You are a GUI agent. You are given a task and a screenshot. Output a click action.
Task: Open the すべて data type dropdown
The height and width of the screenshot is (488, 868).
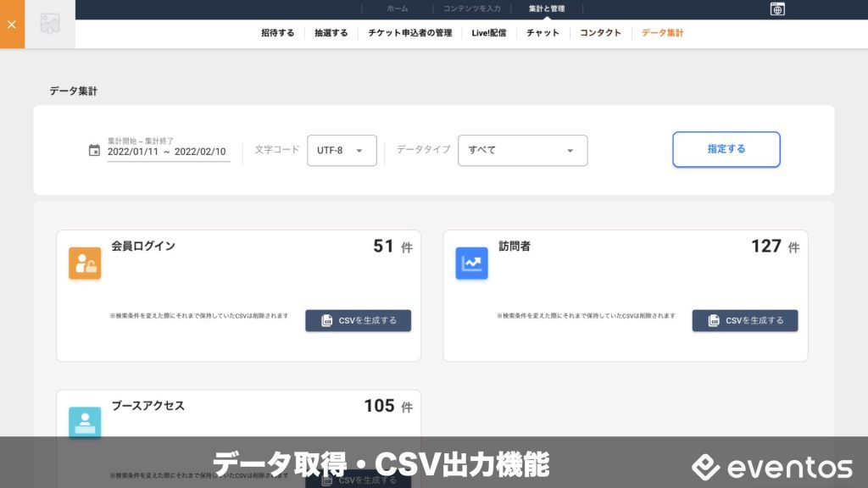[x=522, y=151]
